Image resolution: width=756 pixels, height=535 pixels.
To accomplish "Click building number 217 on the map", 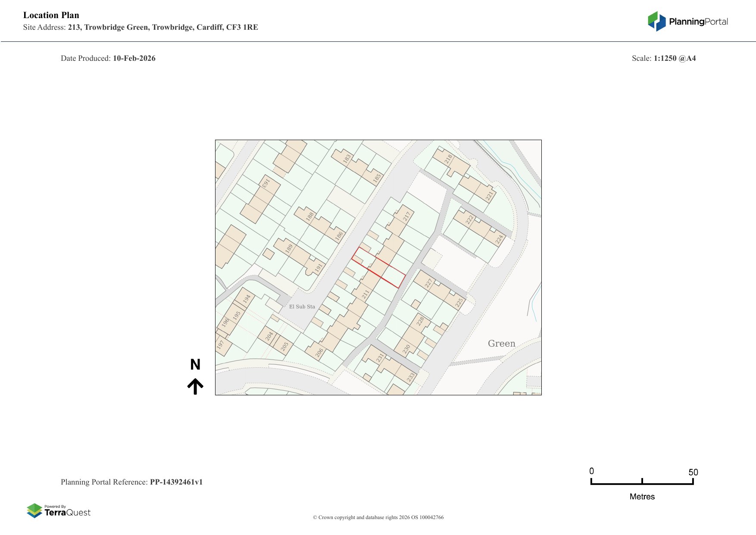I will pyautogui.click(x=406, y=216).
